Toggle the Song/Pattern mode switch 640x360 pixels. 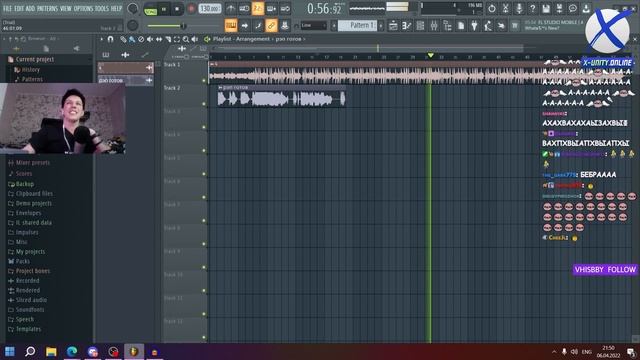pos(151,9)
